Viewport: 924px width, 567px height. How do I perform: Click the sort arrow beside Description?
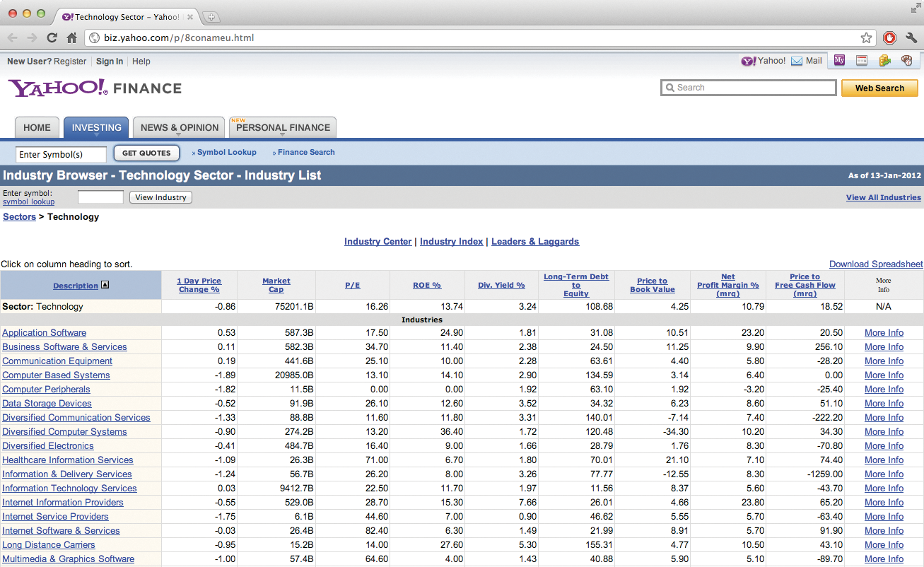105,286
